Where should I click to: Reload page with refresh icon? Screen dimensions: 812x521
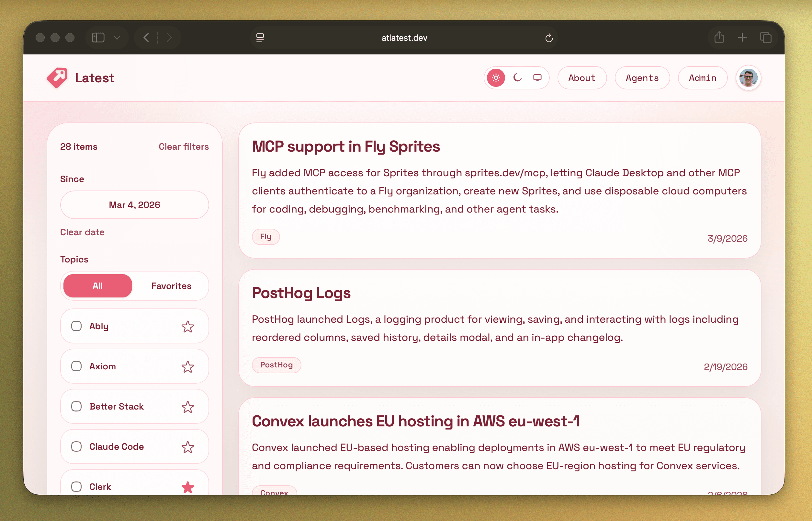tap(549, 38)
